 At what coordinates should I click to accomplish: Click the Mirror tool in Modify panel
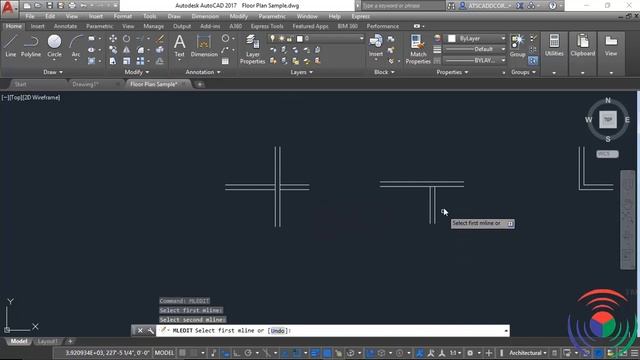click(127, 50)
